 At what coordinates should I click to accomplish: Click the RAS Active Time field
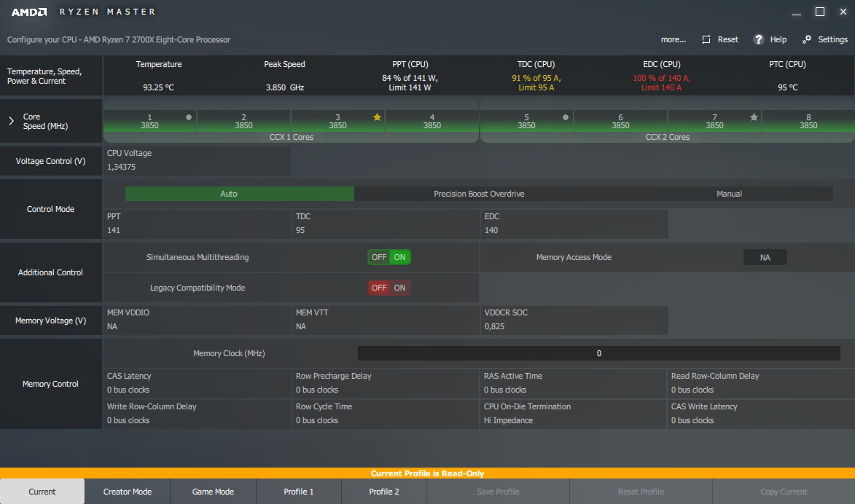point(573,383)
